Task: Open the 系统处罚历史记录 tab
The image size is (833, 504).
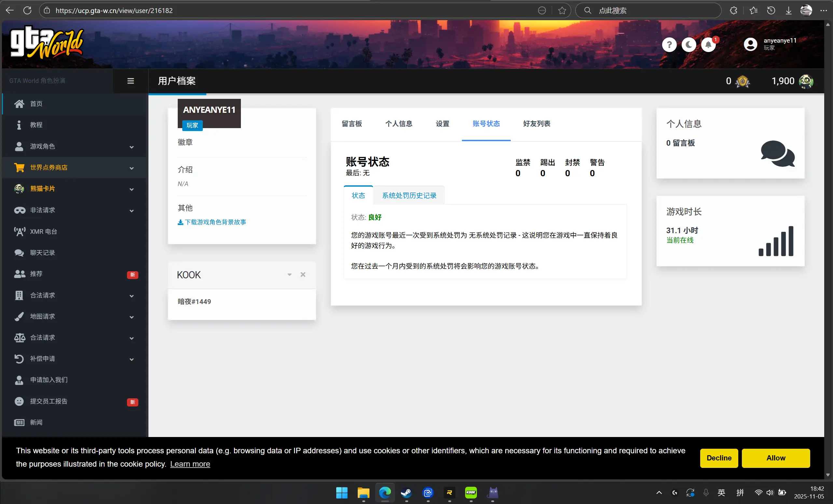Action: click(409, 196)
